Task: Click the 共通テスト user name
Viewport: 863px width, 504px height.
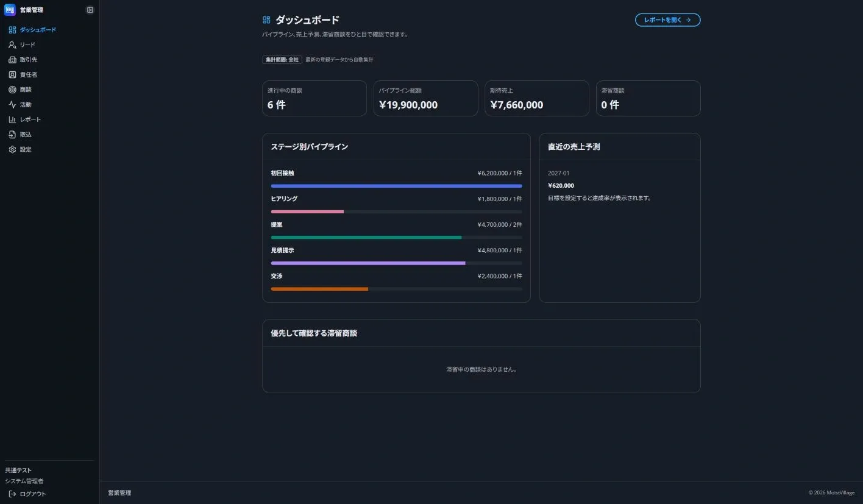Action: 18,470
